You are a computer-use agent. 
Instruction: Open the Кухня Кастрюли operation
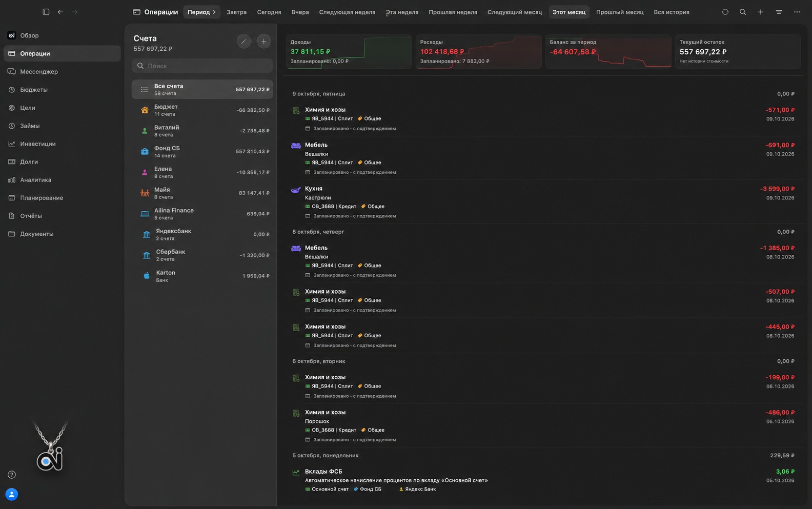click(x=543, y=202)
